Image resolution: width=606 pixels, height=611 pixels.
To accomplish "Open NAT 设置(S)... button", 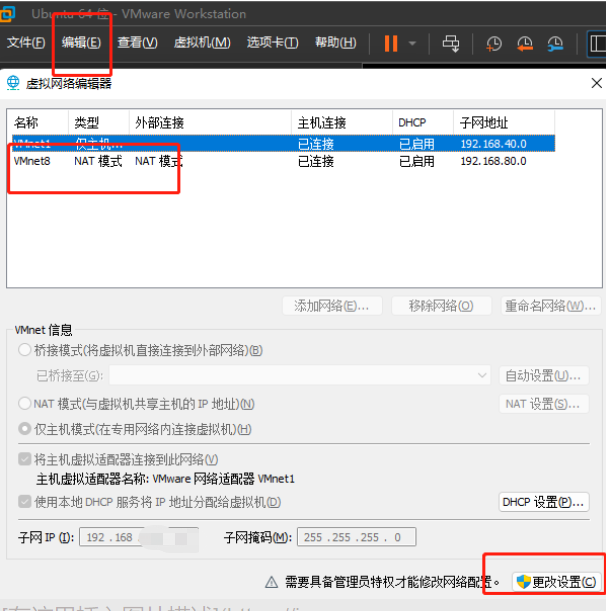I will [x=544, y=404].
